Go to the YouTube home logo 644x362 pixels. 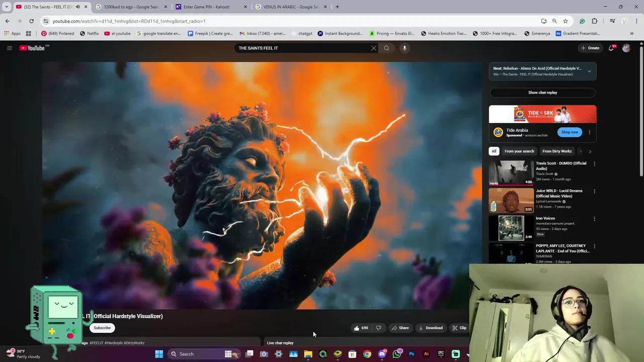click(33, 48)
